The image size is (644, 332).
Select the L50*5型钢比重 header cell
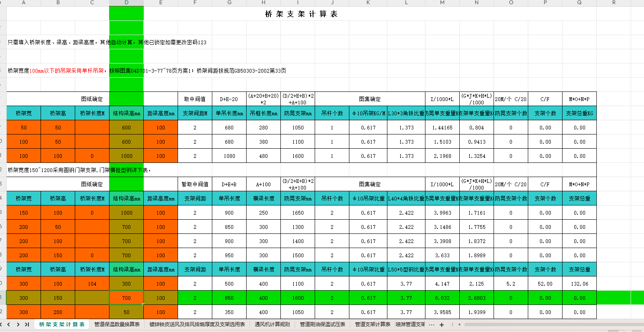point(406,269)
